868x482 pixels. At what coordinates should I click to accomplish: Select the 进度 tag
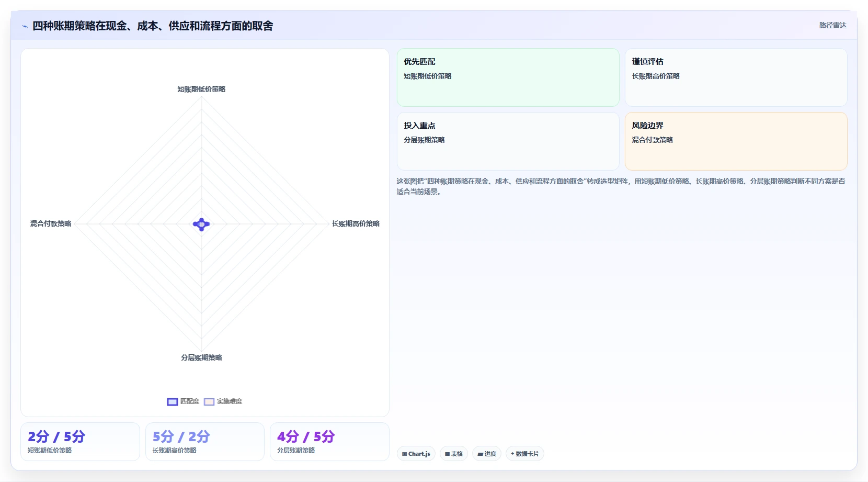487,454
